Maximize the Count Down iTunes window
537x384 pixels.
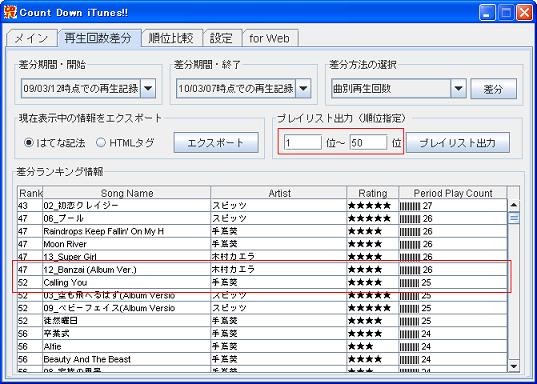click(506, 13)
